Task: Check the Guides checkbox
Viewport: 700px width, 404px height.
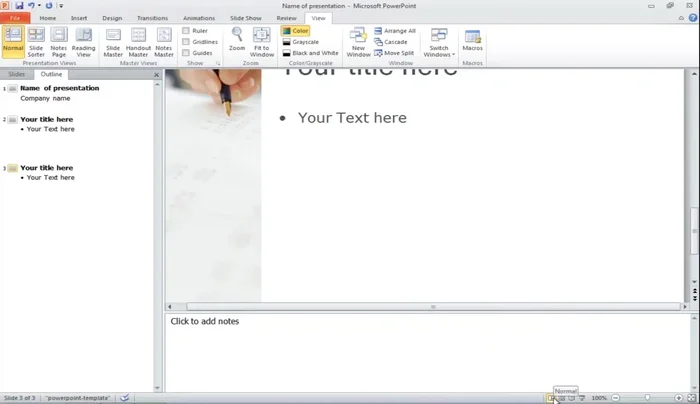Action: pos(186,53)
